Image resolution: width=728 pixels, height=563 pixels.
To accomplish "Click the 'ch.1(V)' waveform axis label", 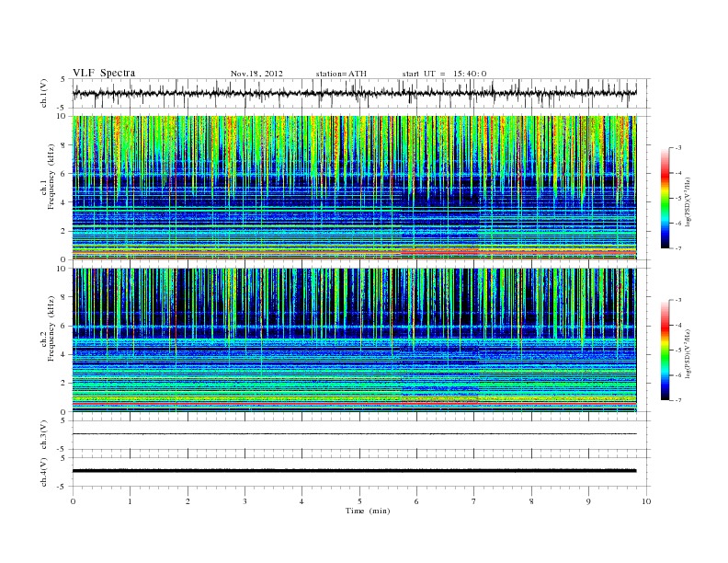I will [44, 93].
